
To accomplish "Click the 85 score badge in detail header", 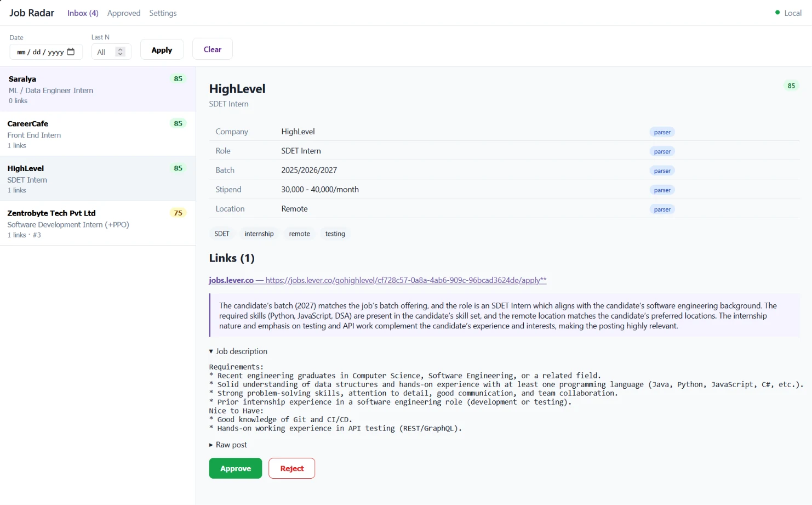I will (791, 86).
